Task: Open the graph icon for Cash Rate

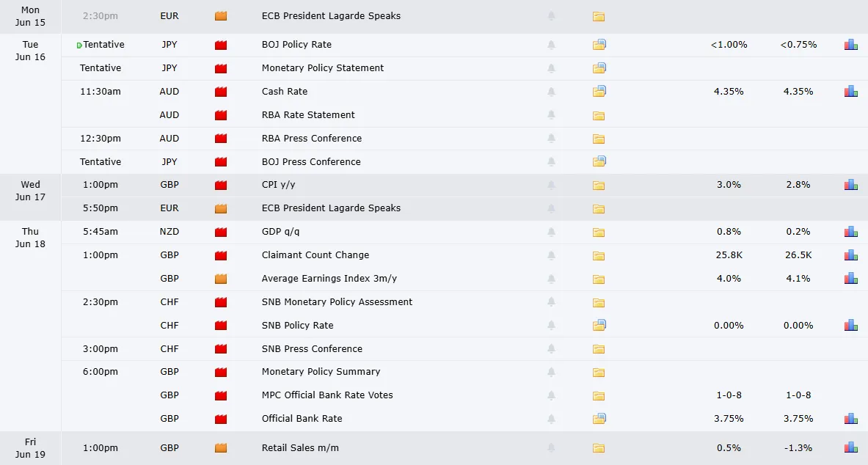Action: point(851,92)
